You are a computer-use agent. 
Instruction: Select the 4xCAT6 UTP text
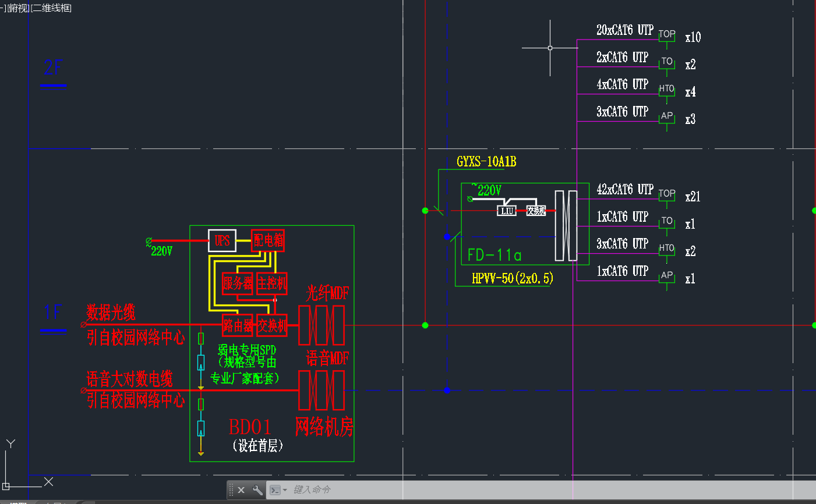click(x=622, y=84)
